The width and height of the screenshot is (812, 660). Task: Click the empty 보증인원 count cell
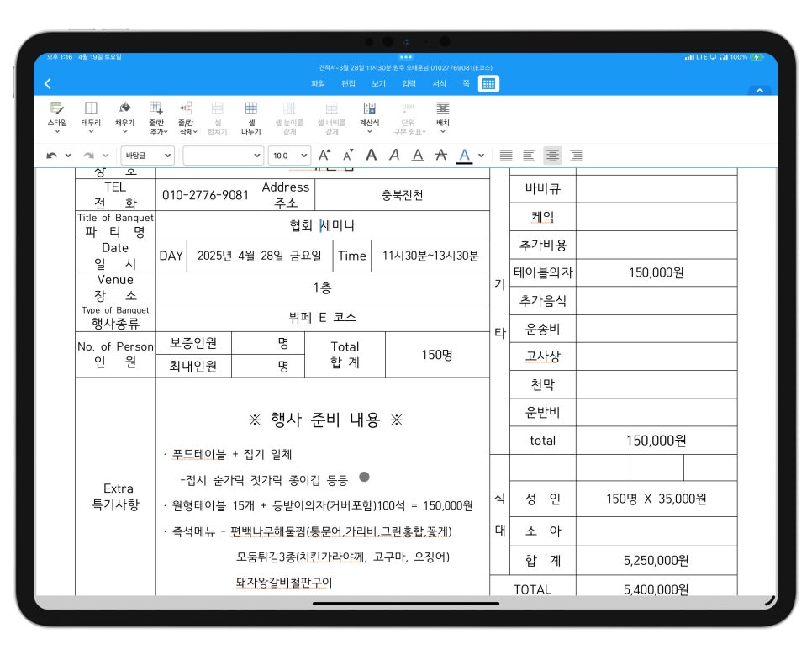268,343
